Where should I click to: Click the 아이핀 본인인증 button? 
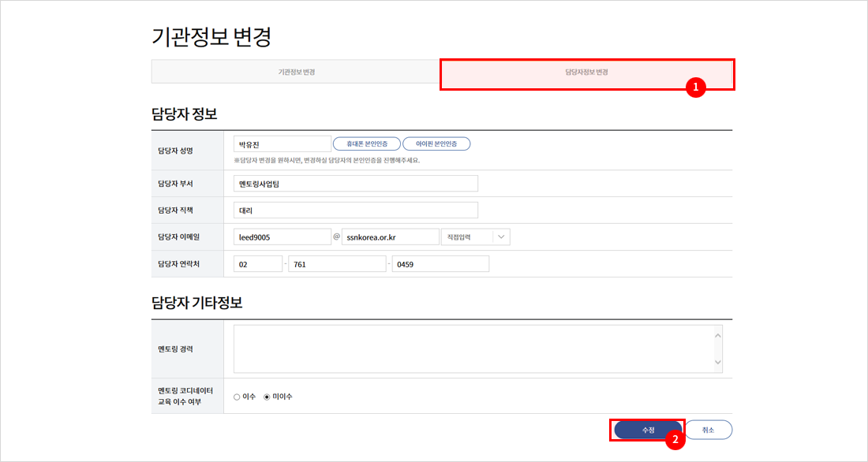[x=436, y=143]
